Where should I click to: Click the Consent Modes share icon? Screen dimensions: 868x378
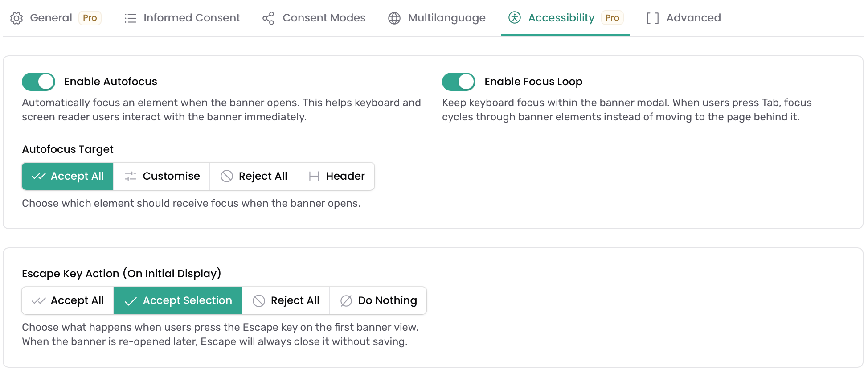[268, 18]
